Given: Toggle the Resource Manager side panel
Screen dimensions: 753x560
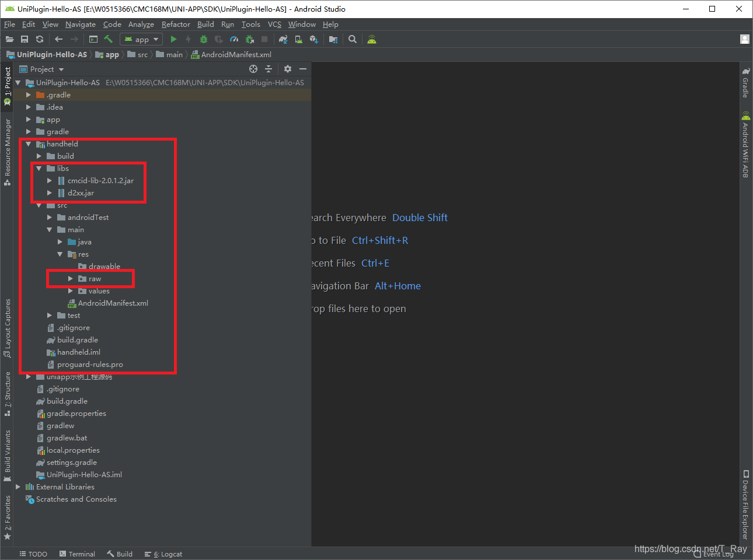Looking at the screenshot, I should (8, 152).
